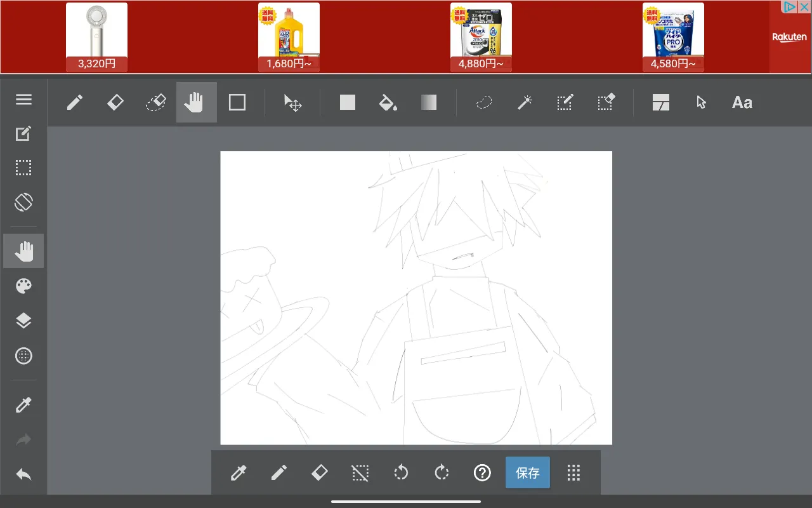Open the color palette panel

click(x=23, y=286)
